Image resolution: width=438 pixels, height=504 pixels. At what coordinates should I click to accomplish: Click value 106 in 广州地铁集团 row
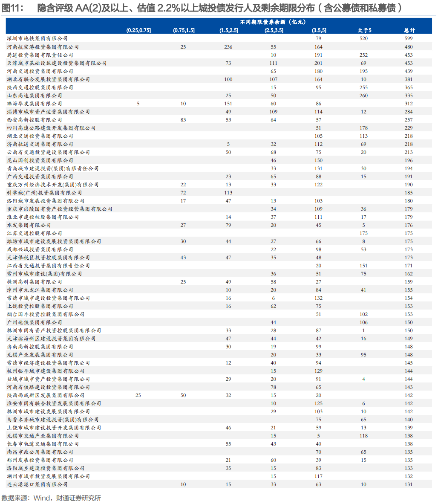[363, 322]
